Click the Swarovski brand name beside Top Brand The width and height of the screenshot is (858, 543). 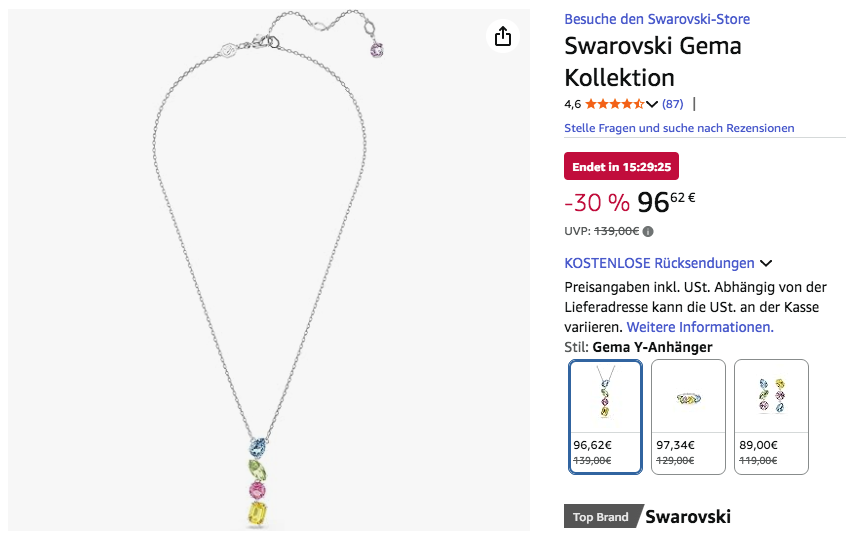[688, 517]
